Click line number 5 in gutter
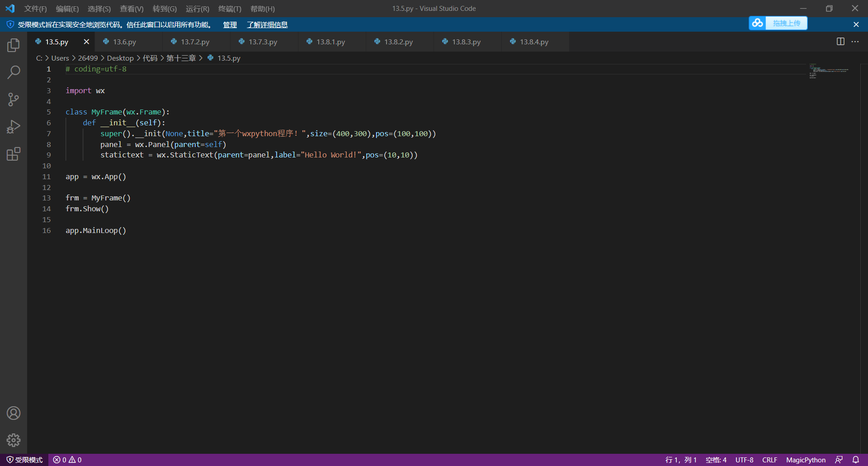Image resolution: width=868 pixels, height=466 pixels. click(49, 112)
